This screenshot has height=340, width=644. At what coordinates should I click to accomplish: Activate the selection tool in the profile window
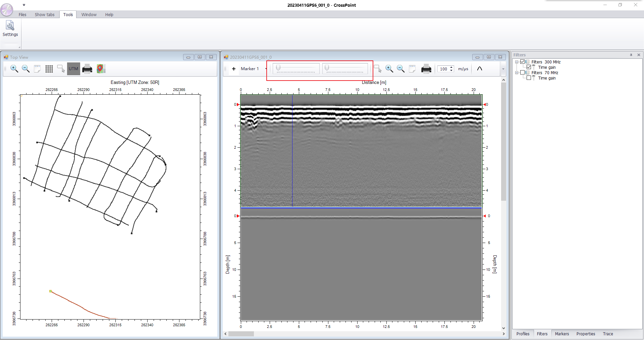tap(378, 69)
